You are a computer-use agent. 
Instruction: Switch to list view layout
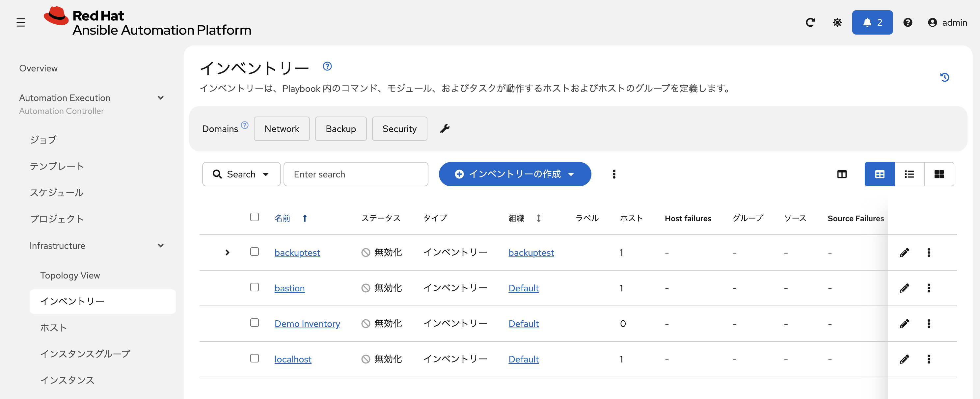click(x=909, y=174)
